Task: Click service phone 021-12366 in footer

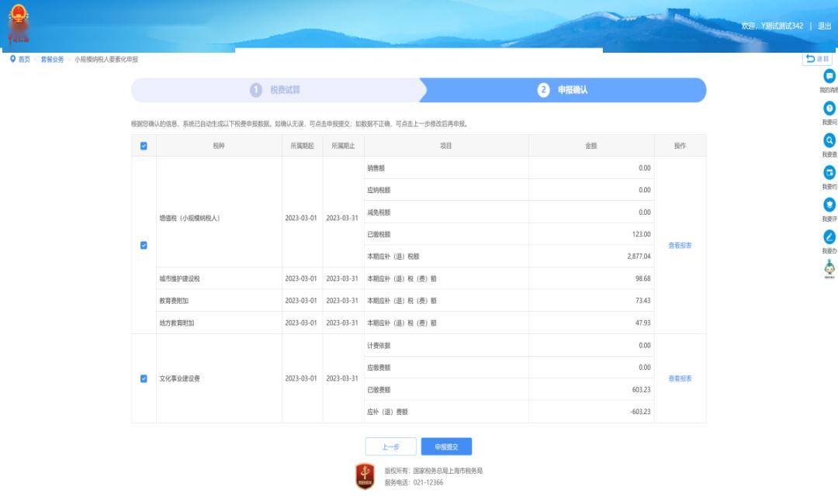Action: pos(428,482)
